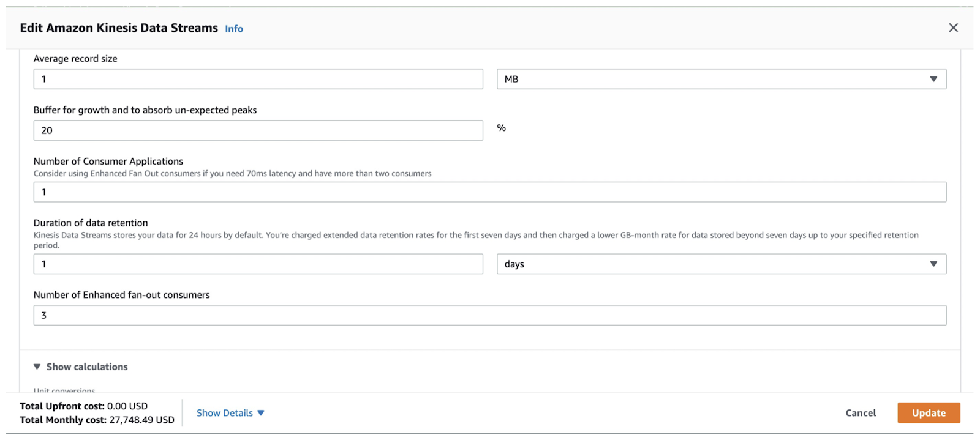This screenshot has width=980, height=443.
Task: Click the Average record size label
Action: 75,59
